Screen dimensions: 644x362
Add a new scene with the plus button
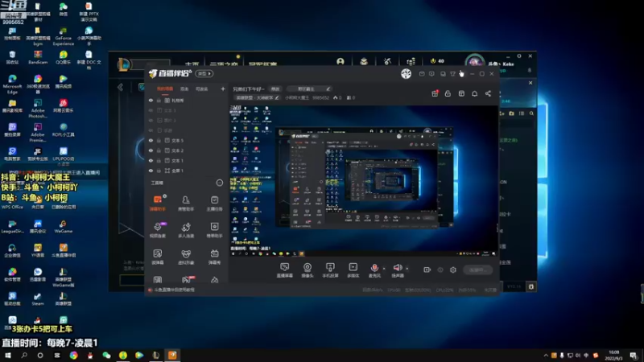(x=223, y=88)
